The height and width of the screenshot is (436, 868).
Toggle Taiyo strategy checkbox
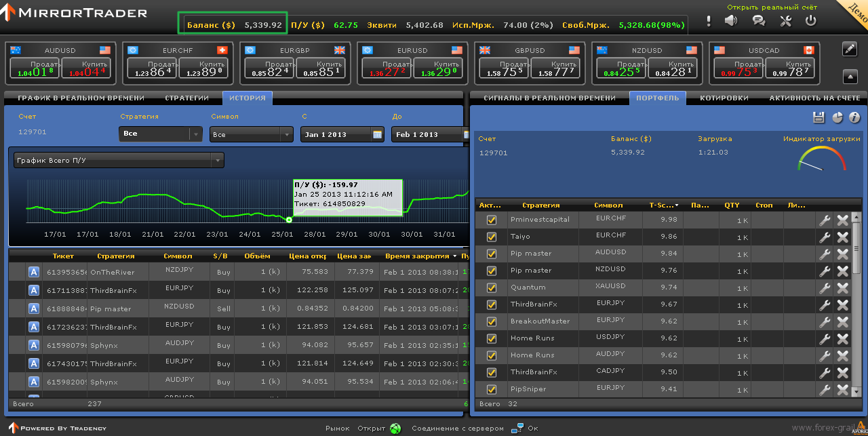492,237
